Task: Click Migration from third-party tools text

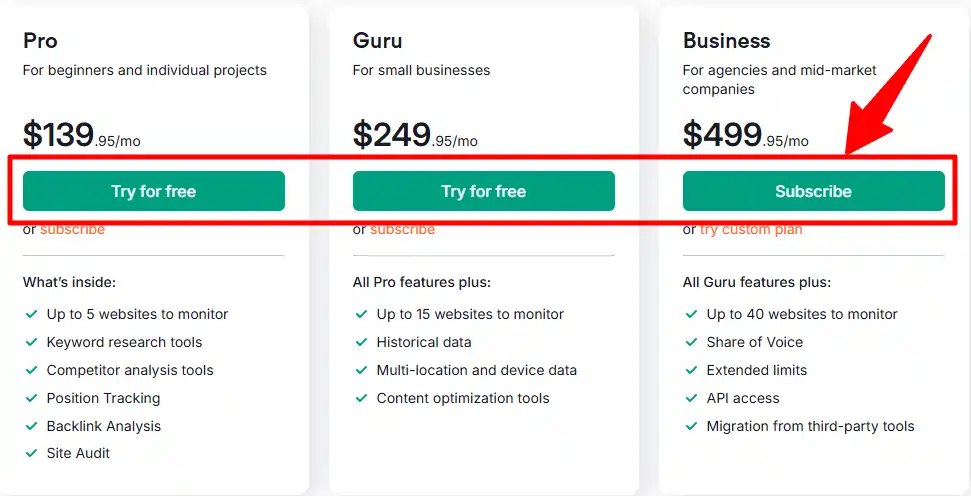Action: [x=810, y=426]
